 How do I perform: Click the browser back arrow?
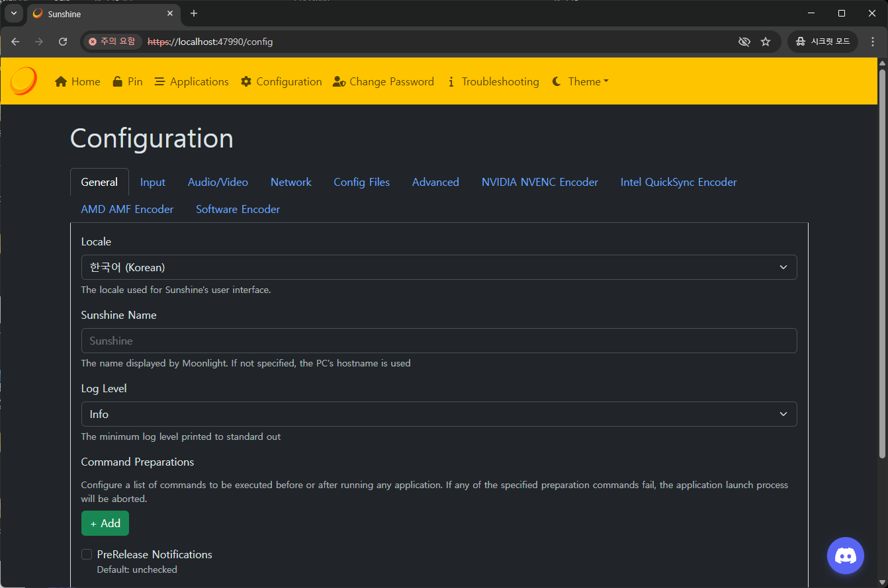15,42
